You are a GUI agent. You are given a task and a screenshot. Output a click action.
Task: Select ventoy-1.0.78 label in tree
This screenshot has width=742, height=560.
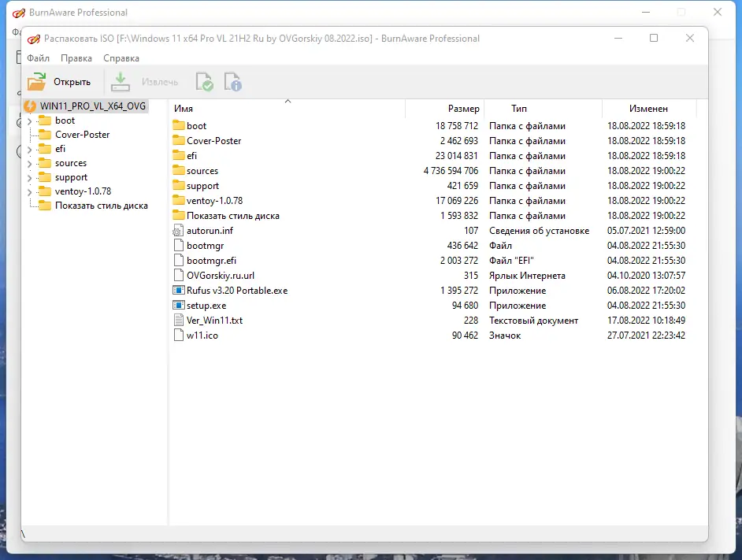83,191
